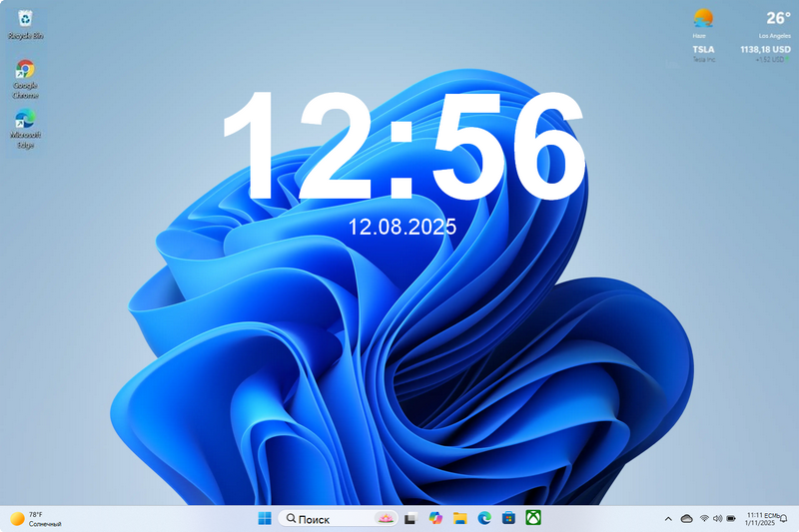Open Microsoft Store from the taskbar
This screenshot has width=799, height=532.
click(509, 518)
